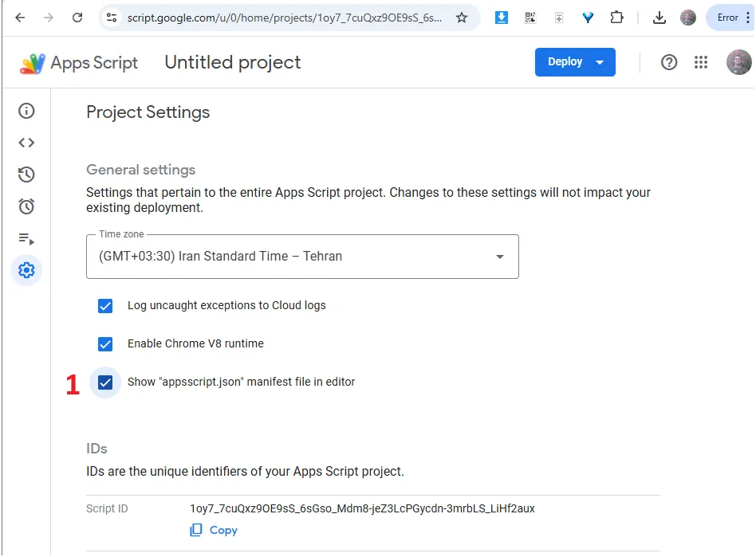The image size is (756, 557).
Task: Select Project Settings gear icon
Action: tap(26, 270)
